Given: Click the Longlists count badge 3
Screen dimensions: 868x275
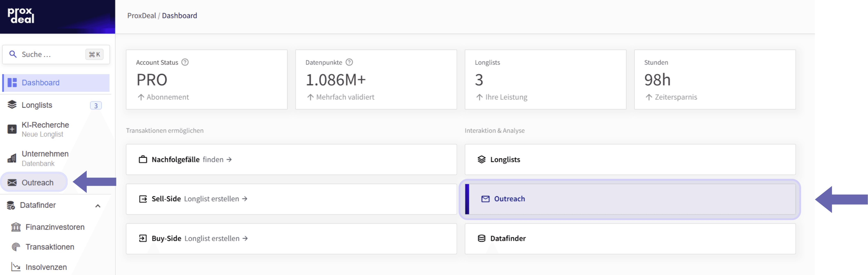Looking at the screenshot, I should click(96, 106).
